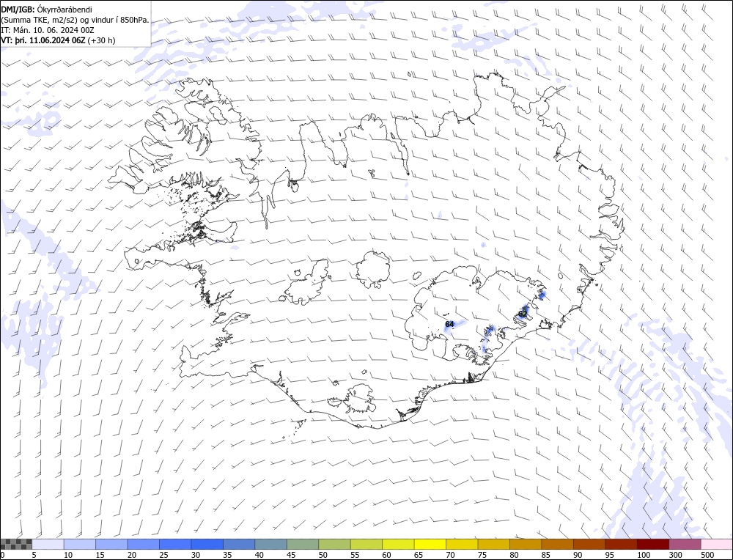Select the 75–80 amber legend swatch

tap(493, 544)
